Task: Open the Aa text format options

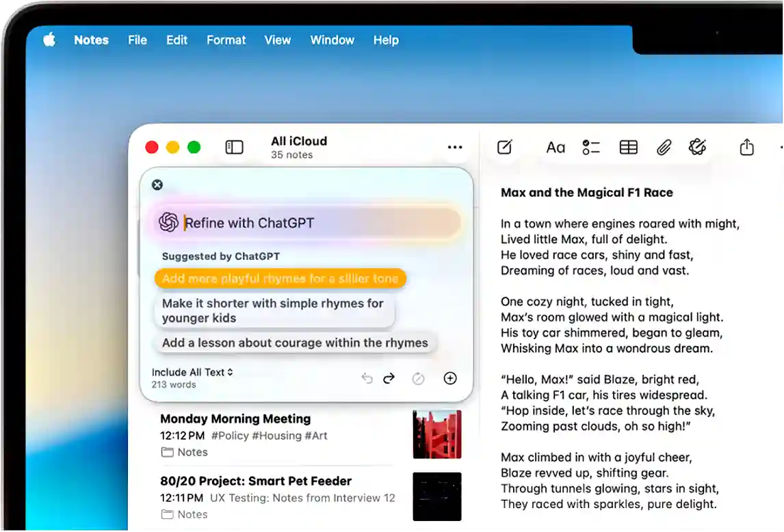Action: pyautogui.click(x=556, y=148)
